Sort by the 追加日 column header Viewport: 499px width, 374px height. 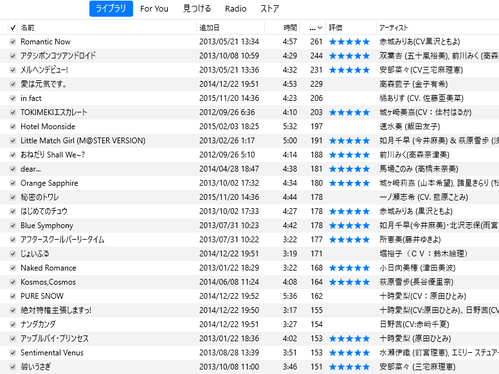[209, 28]
